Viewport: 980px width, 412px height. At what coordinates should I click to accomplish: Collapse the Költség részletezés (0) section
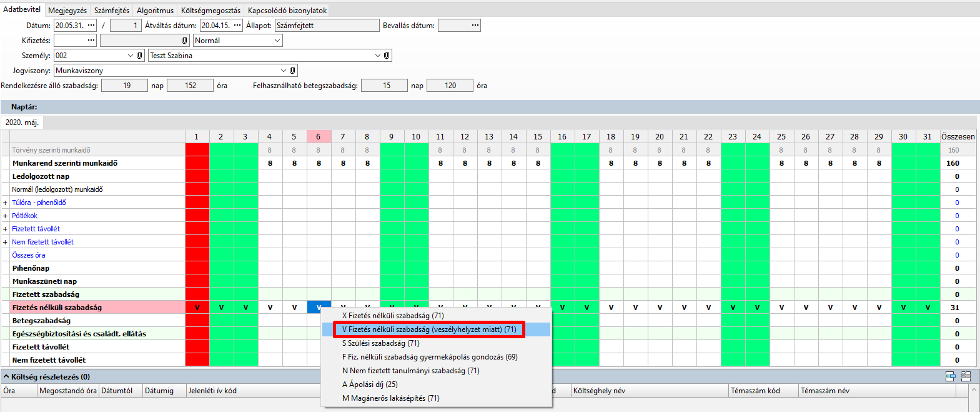point(6,377)
